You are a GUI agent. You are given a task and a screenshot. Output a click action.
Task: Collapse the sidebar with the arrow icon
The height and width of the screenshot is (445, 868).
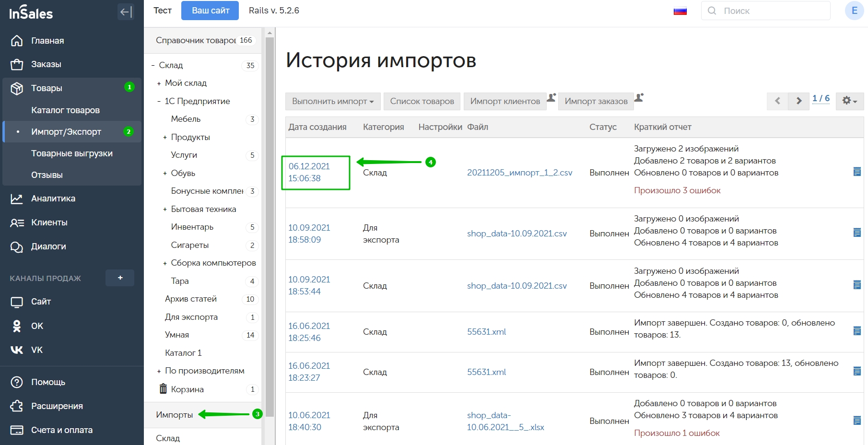(126, 12)
